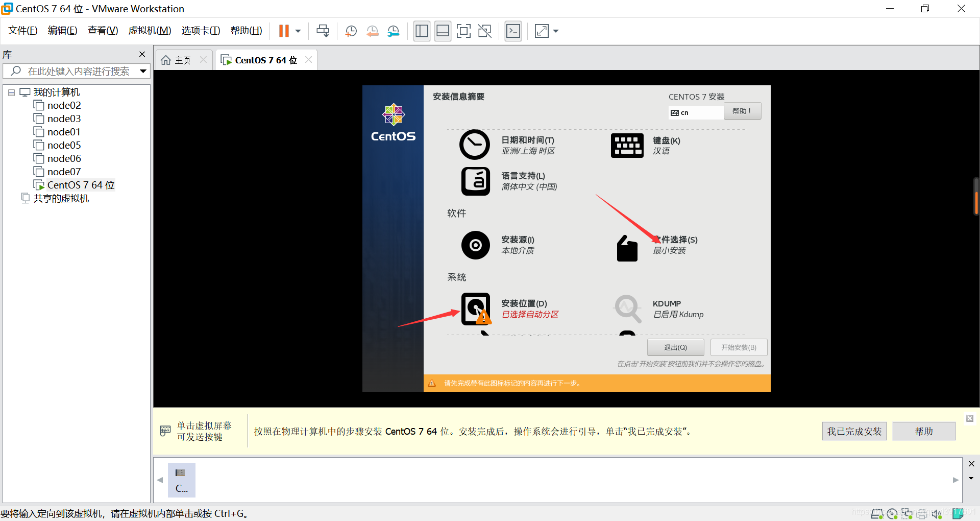Viewport: 980px width, 521px height.
Task: Enter full screen mode icon
Action: [463, 31]
